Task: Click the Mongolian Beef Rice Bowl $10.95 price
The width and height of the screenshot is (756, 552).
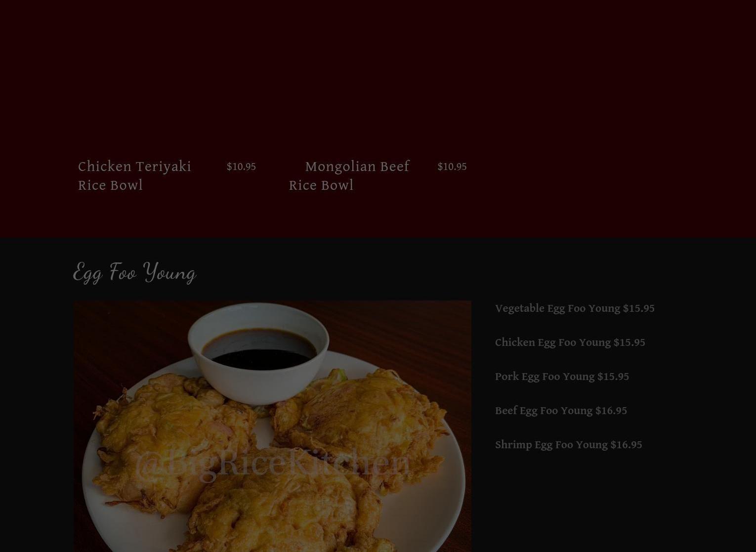Action: click(x=452, y=167)
